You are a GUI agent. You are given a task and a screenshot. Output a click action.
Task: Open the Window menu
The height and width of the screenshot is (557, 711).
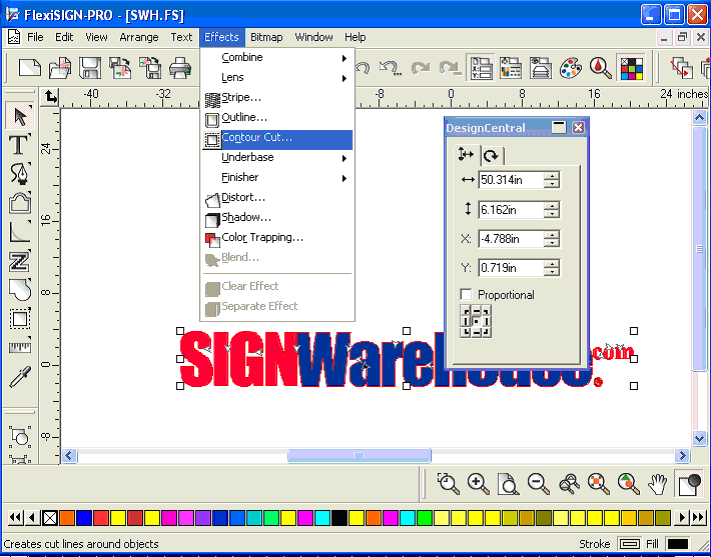[x=314, y=37]
